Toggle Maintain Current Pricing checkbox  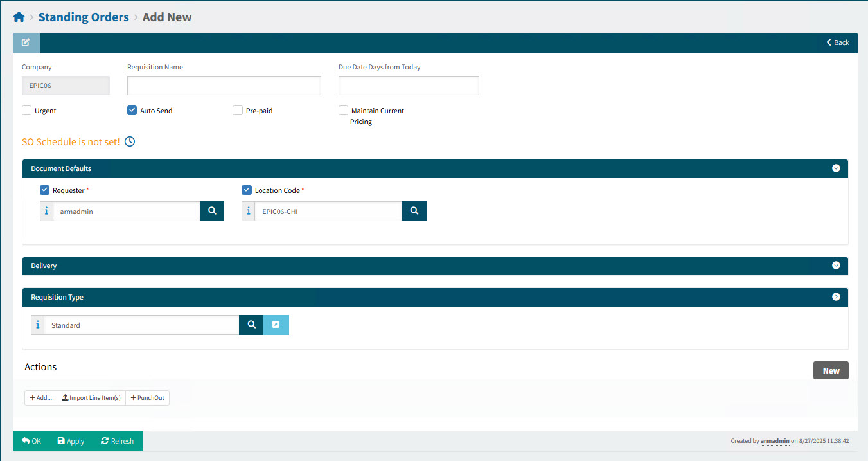pyautogui.click(x=344, y=111)
